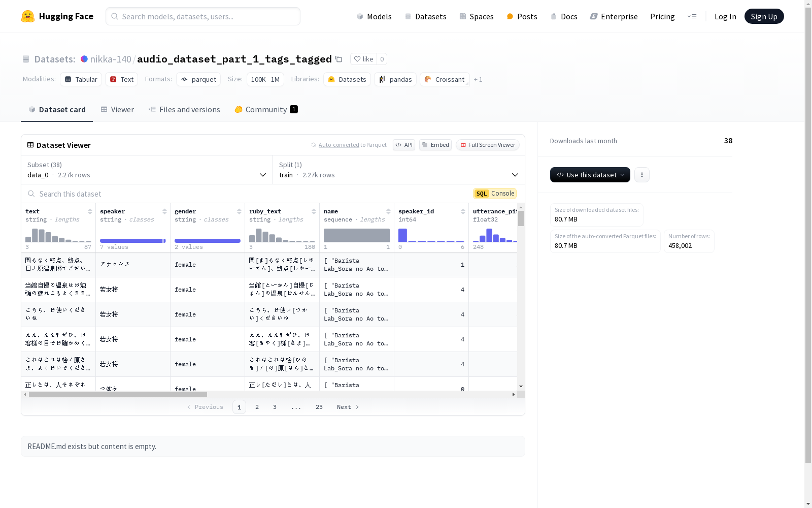Switch to the Viewer tab
The image size is (812, 508).
point(117,109)
